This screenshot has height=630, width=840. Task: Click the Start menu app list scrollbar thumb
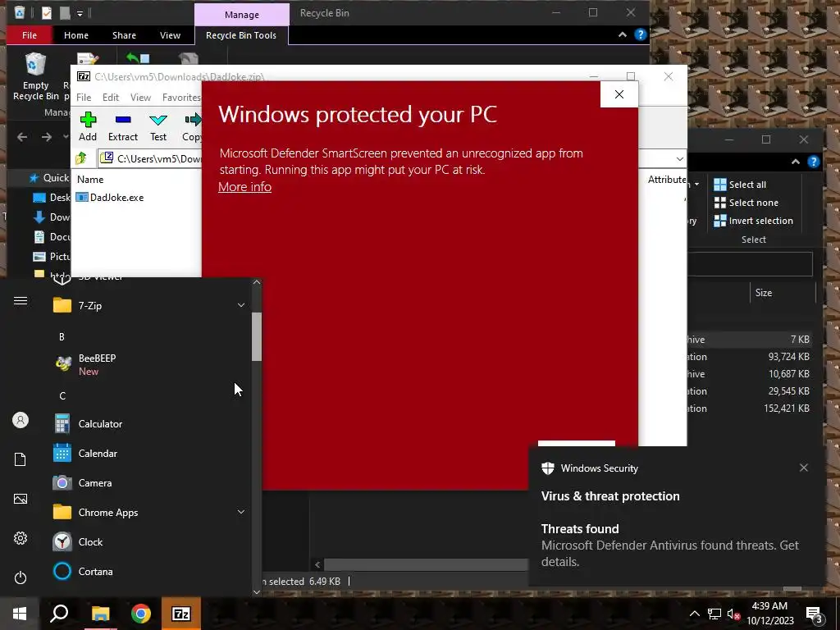[x=257, y=336]
